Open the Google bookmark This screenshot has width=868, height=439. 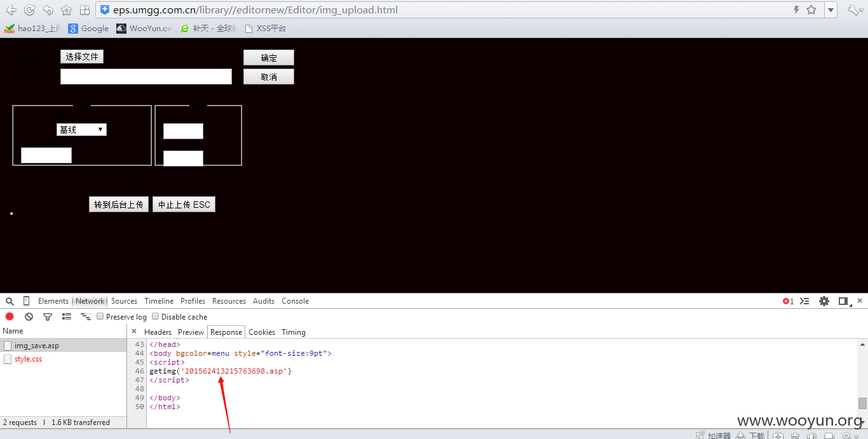[x=88, y=29]
